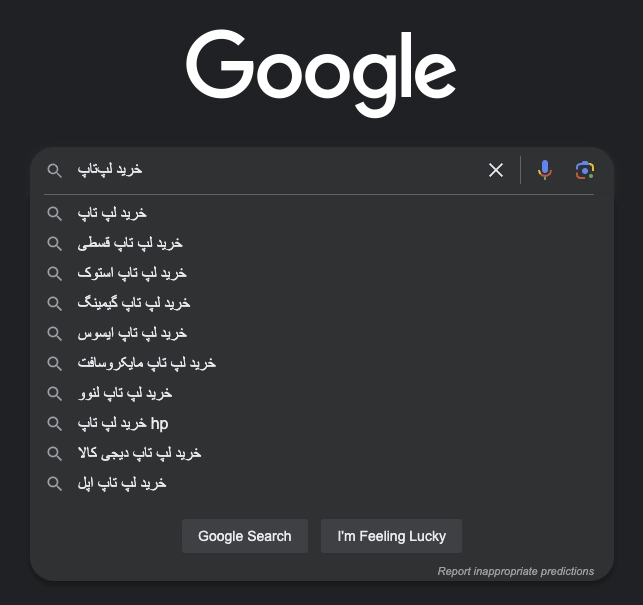Select first suggestion خرید لپ تاپ

pos(320,213)
